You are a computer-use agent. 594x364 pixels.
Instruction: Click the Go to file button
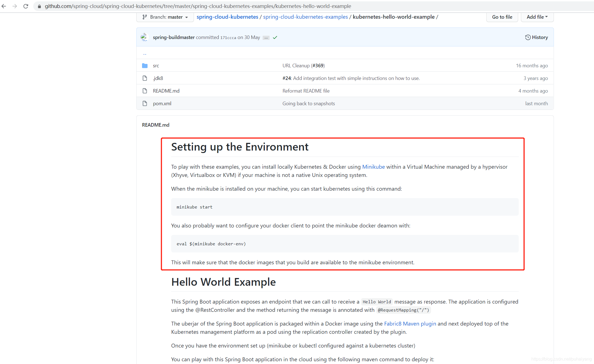click(x=502, y=17)
